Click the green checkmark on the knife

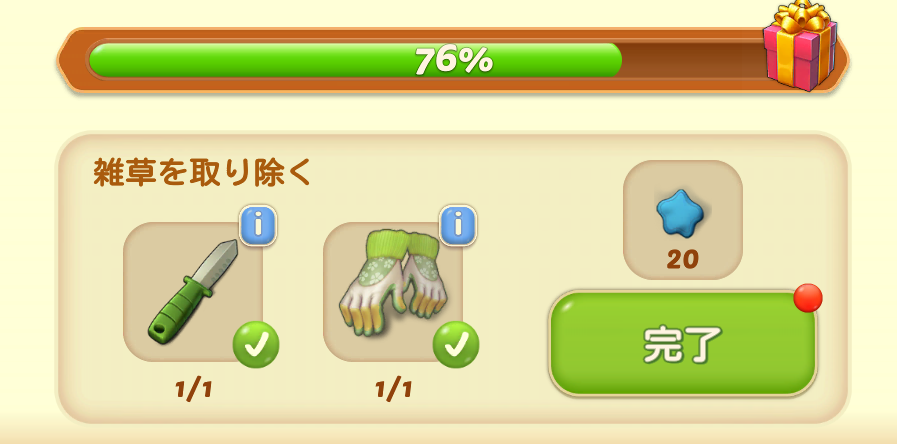[x=256, y=345]
